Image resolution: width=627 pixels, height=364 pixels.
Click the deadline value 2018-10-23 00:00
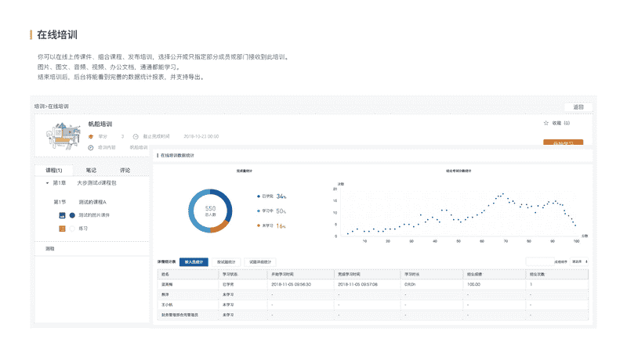pos(201,137)
